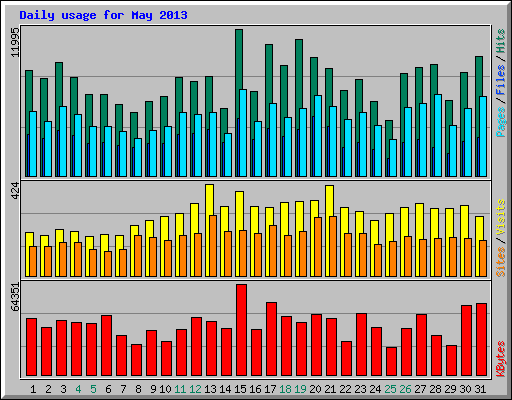
Task: Click the red KBytes bar for day 31
Action: click(482, 340)
